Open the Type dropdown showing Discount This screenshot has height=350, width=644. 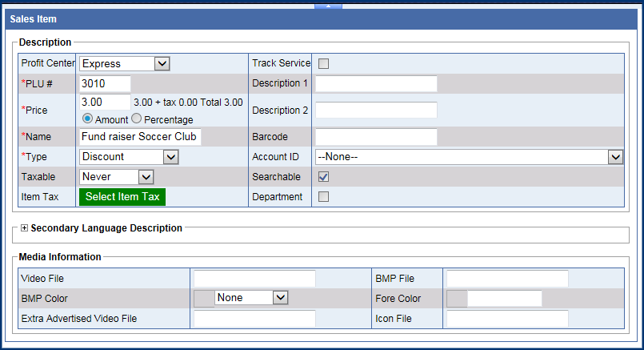click(x=128, y=157)
